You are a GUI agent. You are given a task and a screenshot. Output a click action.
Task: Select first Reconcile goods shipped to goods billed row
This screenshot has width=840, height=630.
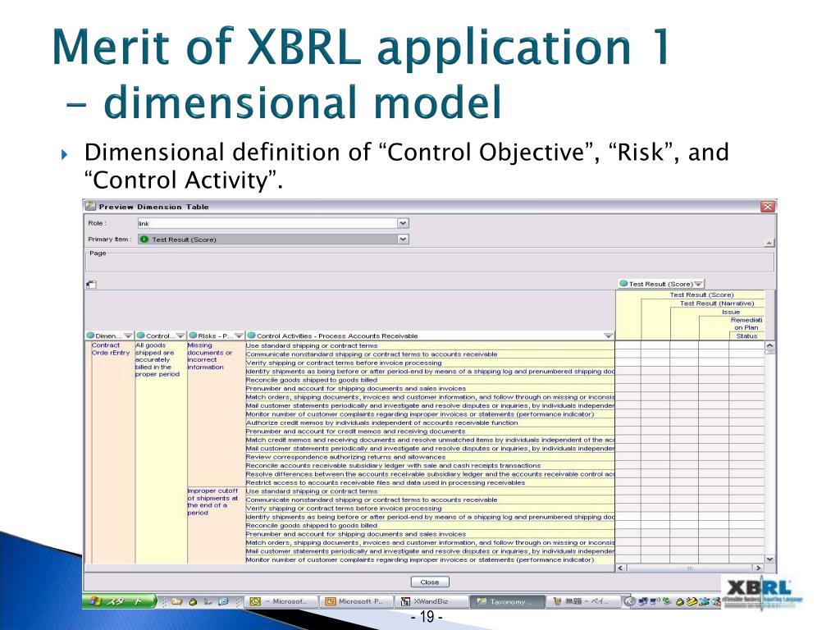[x=430, y=380]
